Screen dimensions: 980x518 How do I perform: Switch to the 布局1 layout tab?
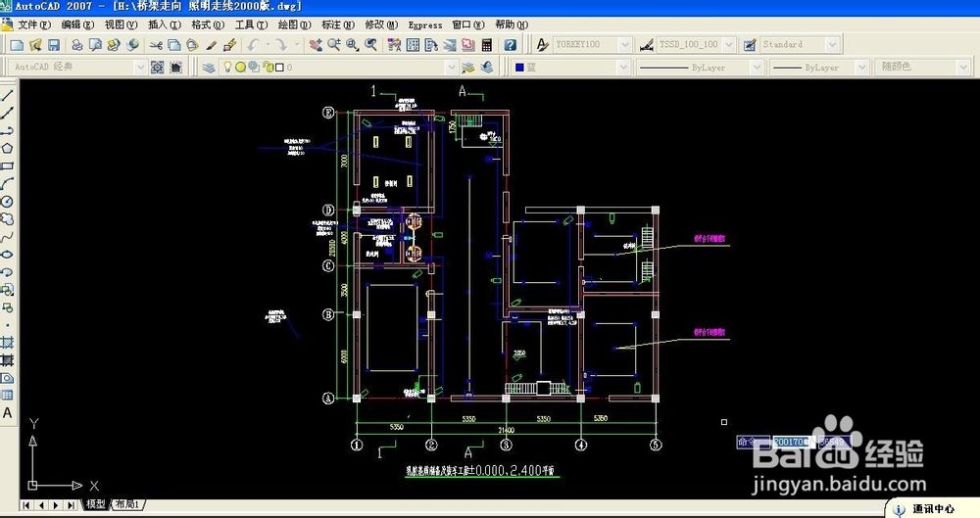tap(127, 504)
